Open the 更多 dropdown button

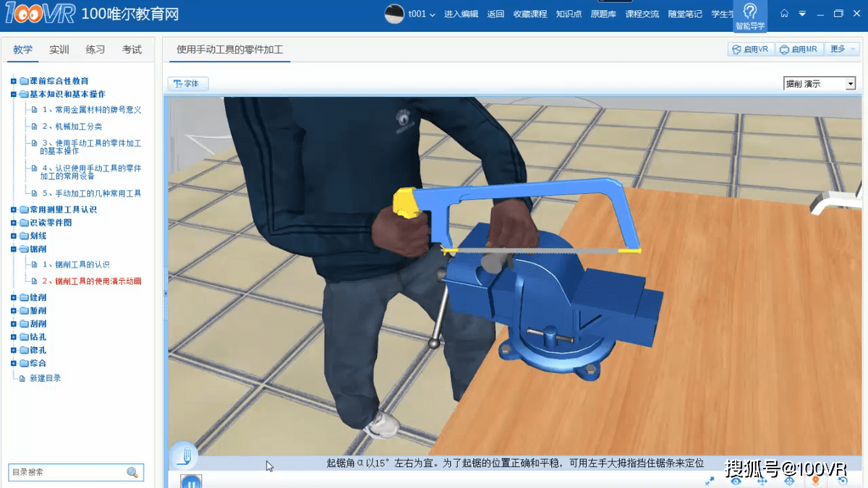click(842, 49)
